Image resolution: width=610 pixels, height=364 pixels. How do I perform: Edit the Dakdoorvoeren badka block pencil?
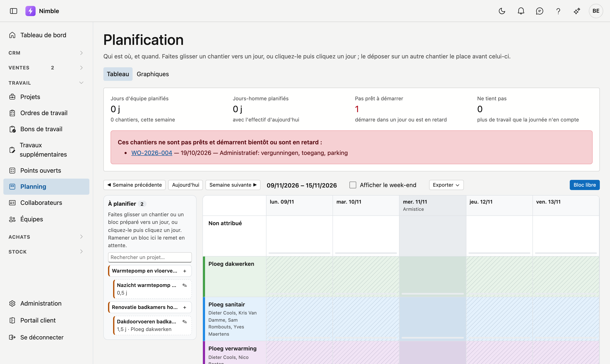point(185,321)
